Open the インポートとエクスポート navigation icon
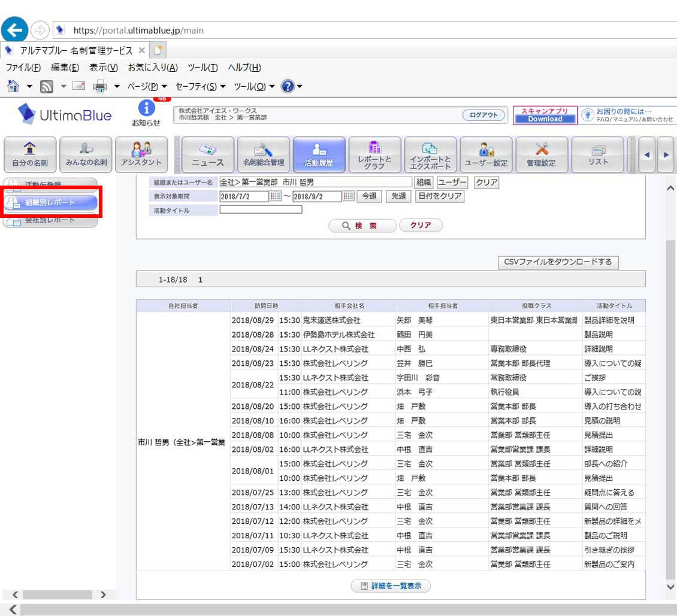This screenshot has width=677, height=616. 431,155
